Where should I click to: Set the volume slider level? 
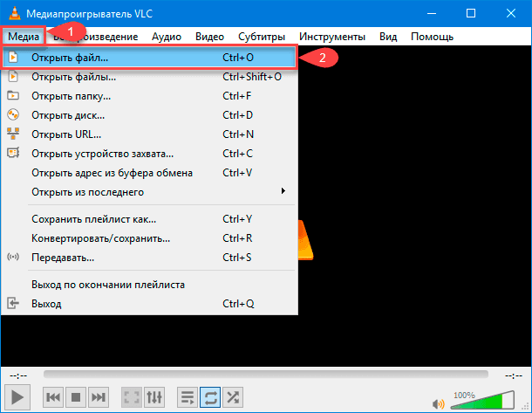(x=482, y=401)
